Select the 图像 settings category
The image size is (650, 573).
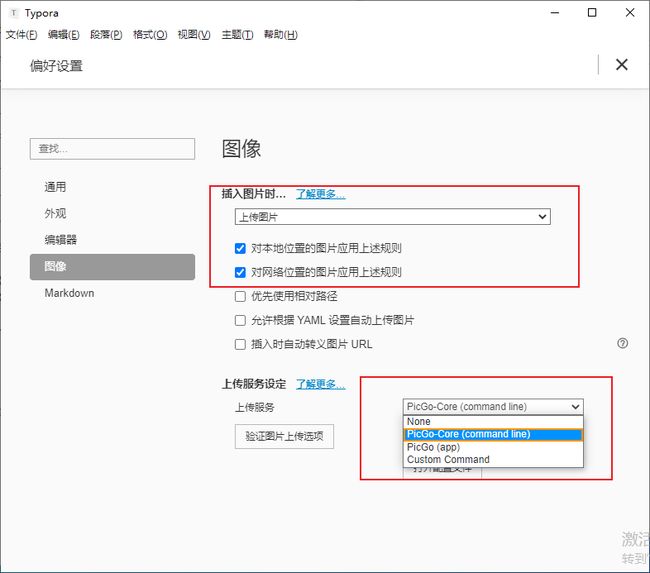point(112,267)
